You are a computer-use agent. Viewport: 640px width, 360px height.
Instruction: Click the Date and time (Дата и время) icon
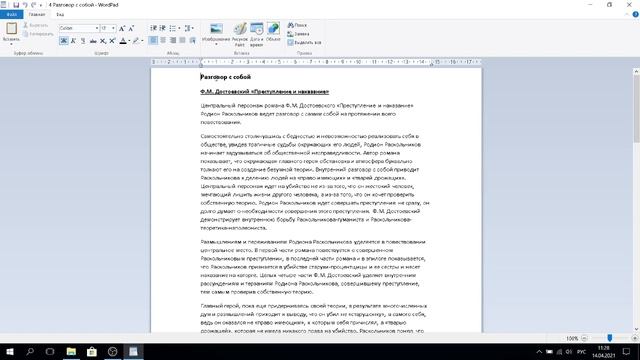coord(257,29)
